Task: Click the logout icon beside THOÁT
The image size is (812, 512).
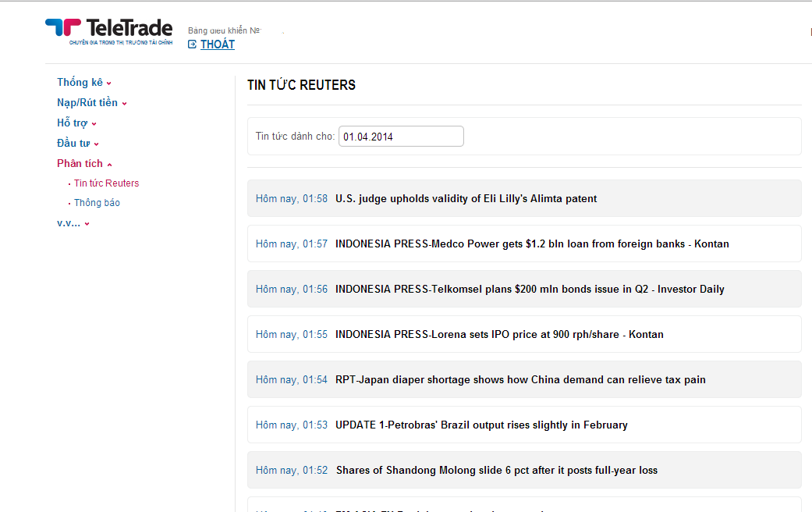Action: pyautogui.click(x=192, y=44)
